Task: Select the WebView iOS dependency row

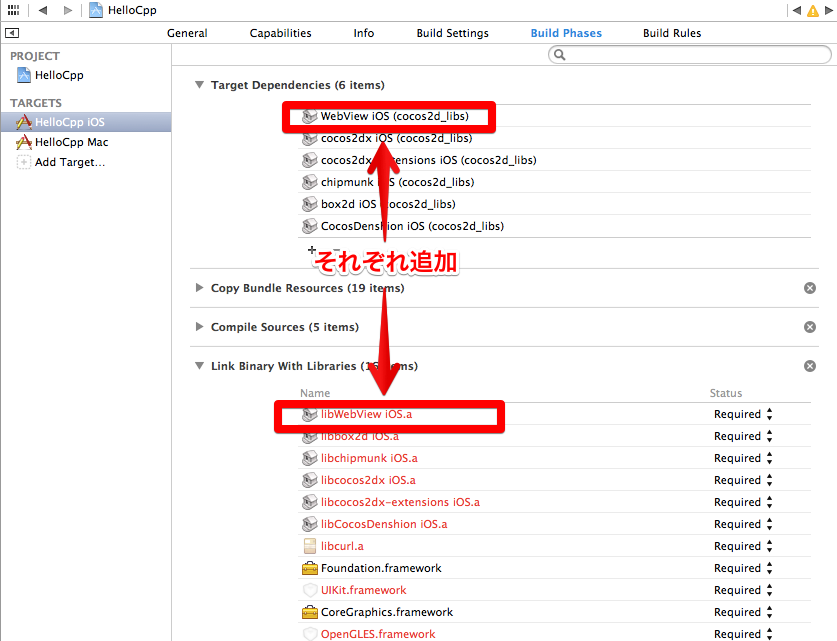Action: 554,116
